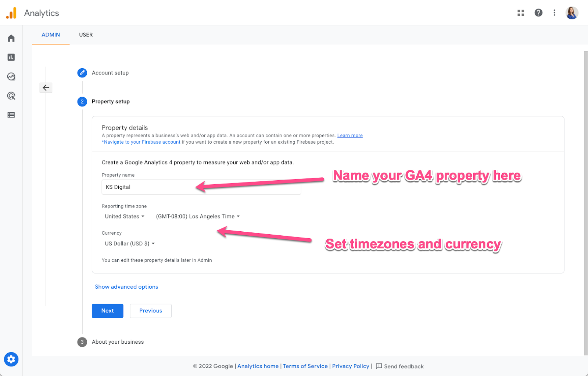Open the Advertising icon in sidebar
Viewport: 588px width, 376px height.
point(11,96)
